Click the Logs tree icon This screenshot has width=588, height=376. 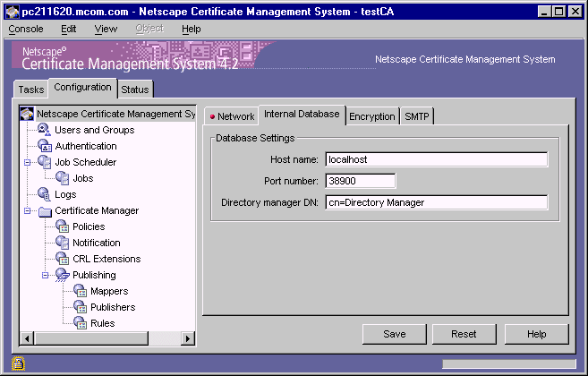(x=44, y=194)
